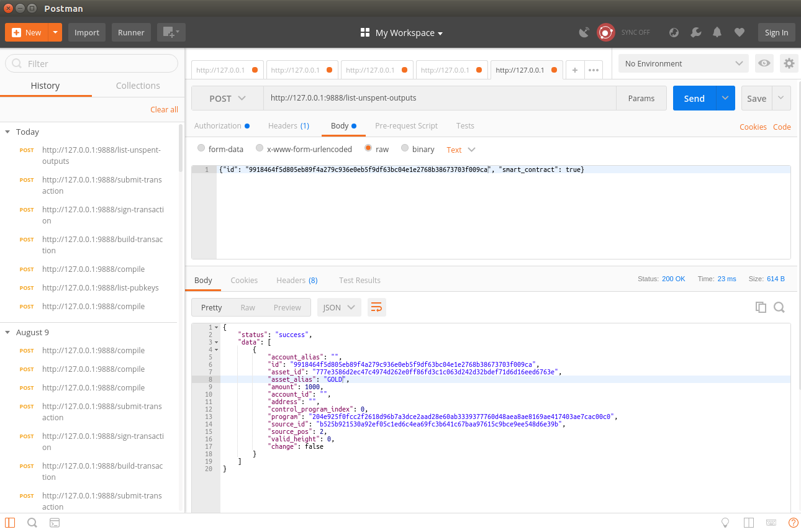Image resolution: width=801 pixels, height=532 pixels.
Task: Switch to the Collections tab
Action: pyautogui.click(x=138, y=86)
